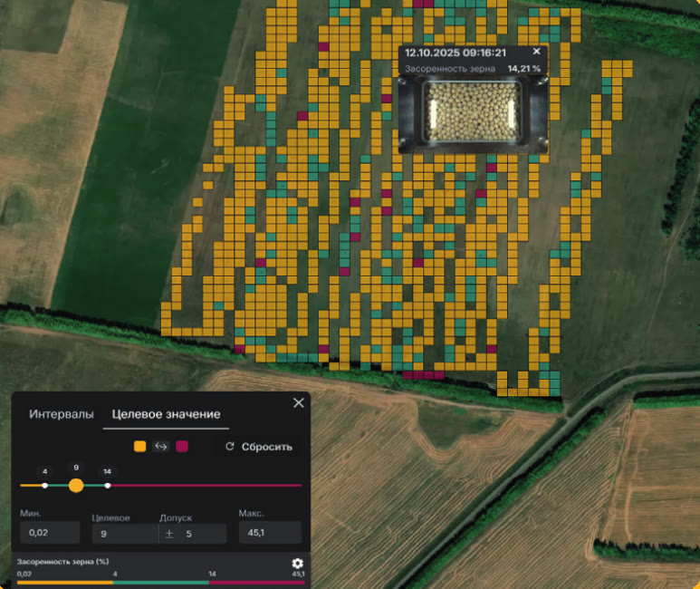This screenshot has width=700, height=589.
Task: Click the timestamp 12.10.2025 09:16:21
Action: coord(455,53)
